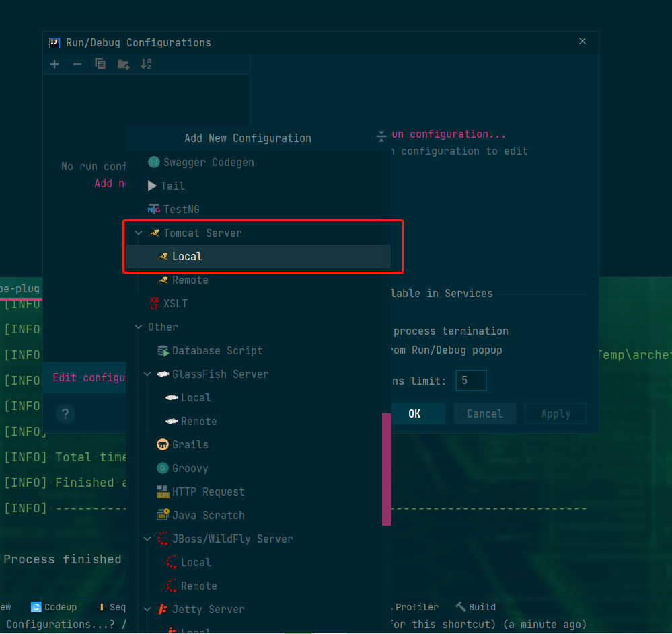Choose Java Scratch configuration type
The height and width of the screenshot is (634, 672).
258,515
